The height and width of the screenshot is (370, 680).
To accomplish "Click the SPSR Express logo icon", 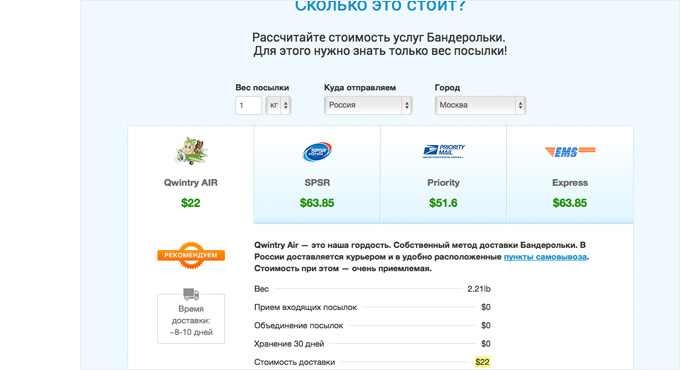I will [317, 152].
